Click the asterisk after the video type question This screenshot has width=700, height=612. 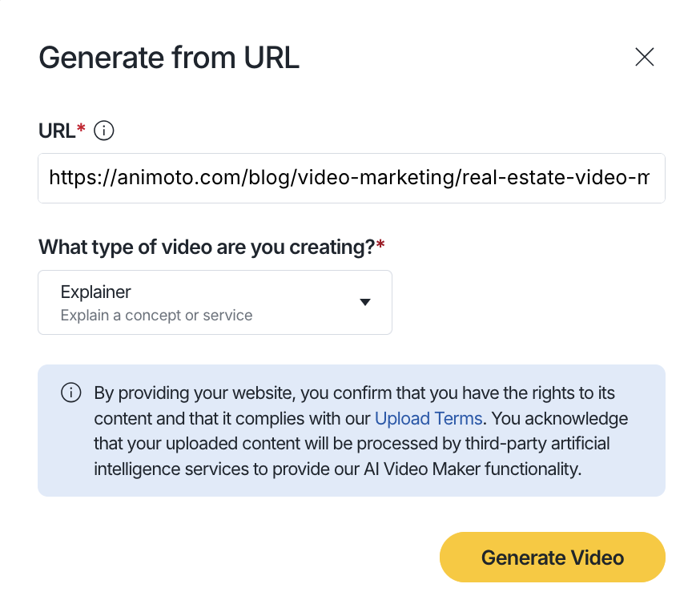click(x=380, y=244)
